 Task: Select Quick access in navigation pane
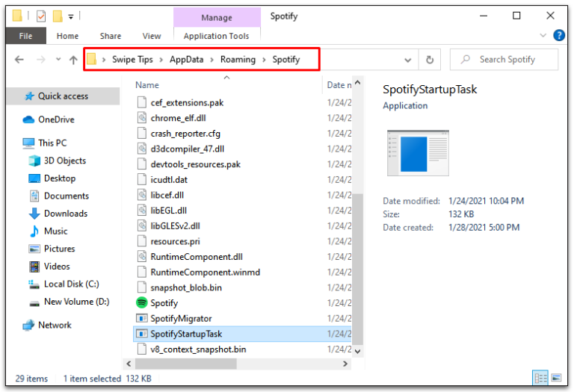63,96
